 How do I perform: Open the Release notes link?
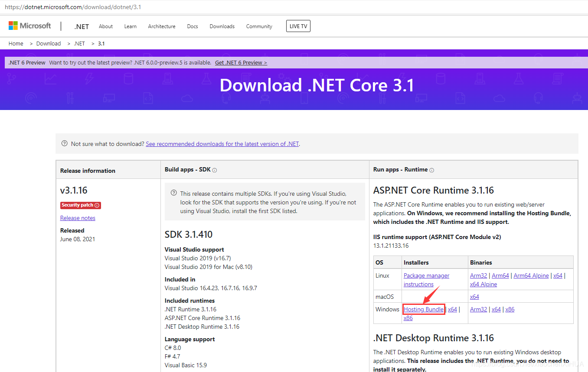(78, 218)
